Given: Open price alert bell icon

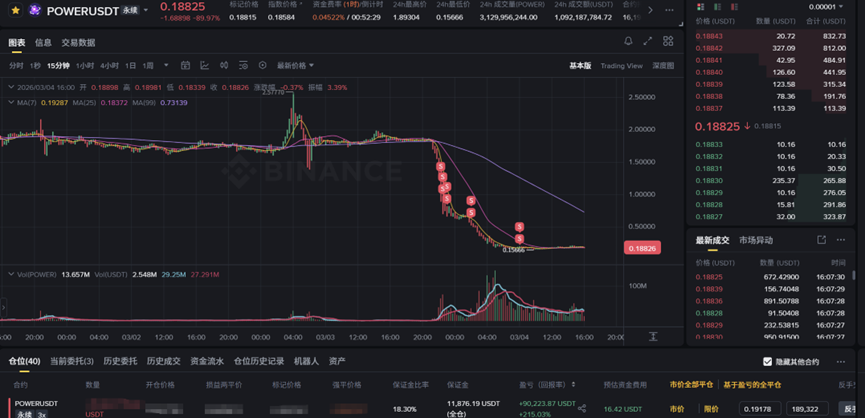Looking at the screenshot, I should 628,41.
